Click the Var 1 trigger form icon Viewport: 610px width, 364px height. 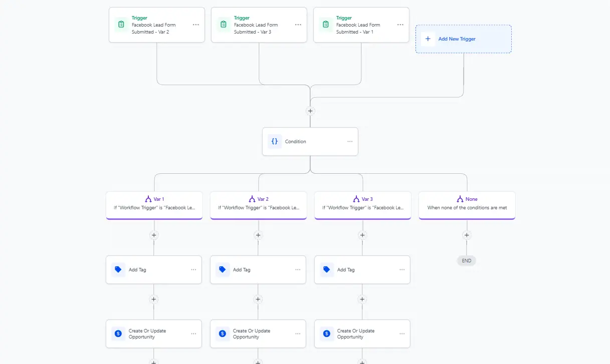coord(325,25)
